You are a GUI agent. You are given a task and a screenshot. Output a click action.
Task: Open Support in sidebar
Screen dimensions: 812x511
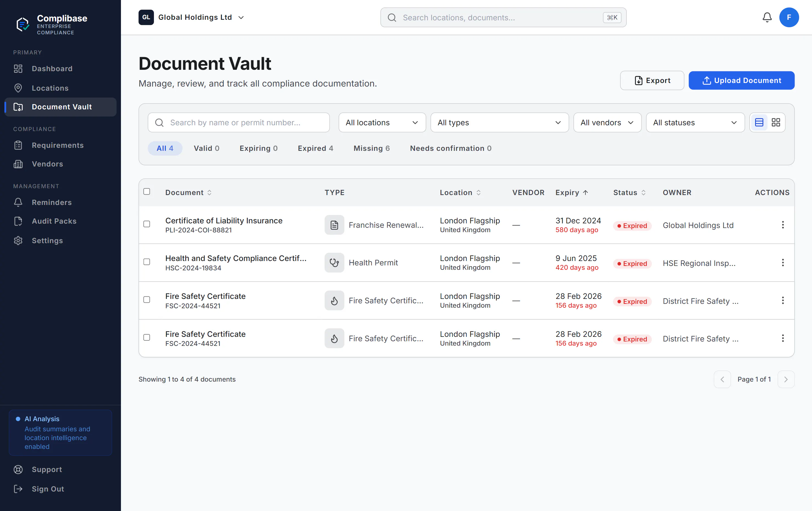(x=60, y=470)
